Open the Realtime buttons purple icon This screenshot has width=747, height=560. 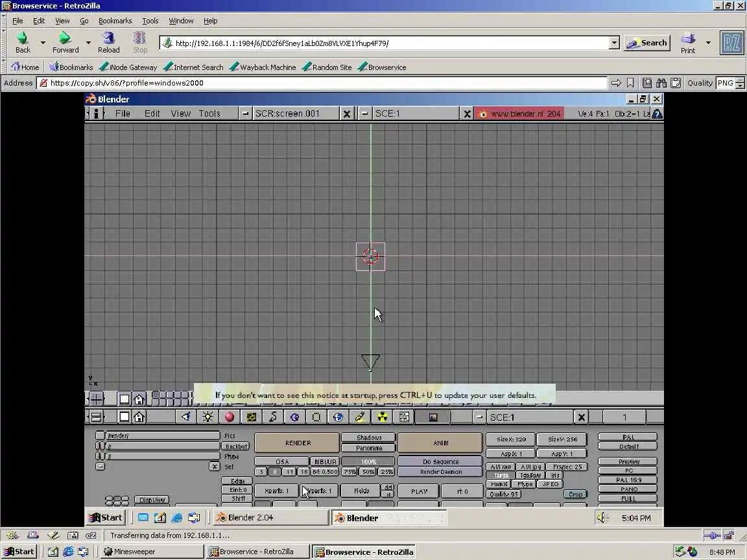[294, 417]
